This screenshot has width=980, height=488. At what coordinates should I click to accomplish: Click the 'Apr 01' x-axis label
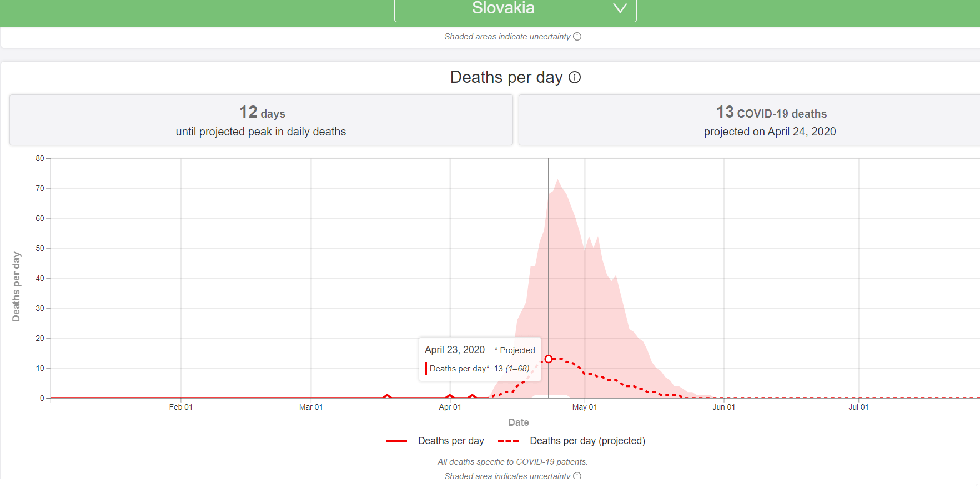pyautogui.click(x=450, y=407)
